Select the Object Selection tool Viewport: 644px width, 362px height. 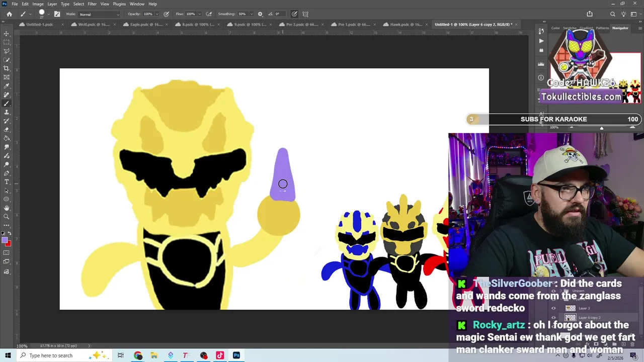point(7,60)
